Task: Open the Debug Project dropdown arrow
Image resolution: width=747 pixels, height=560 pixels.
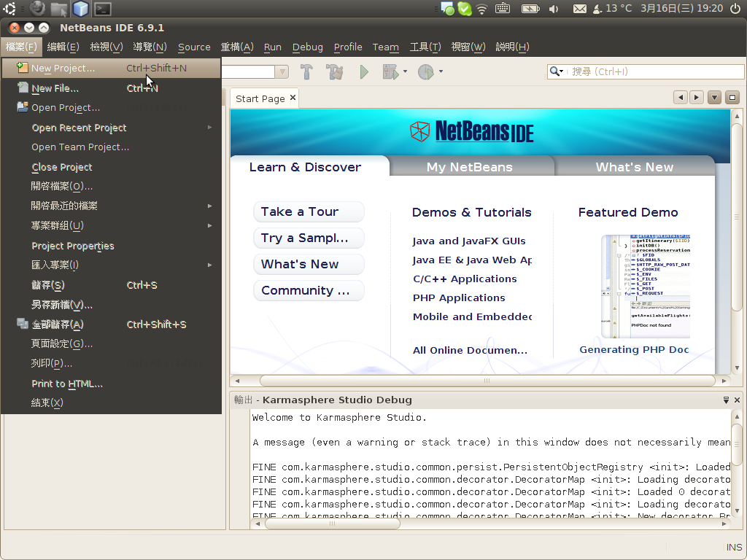Action: tap(405, 72)
